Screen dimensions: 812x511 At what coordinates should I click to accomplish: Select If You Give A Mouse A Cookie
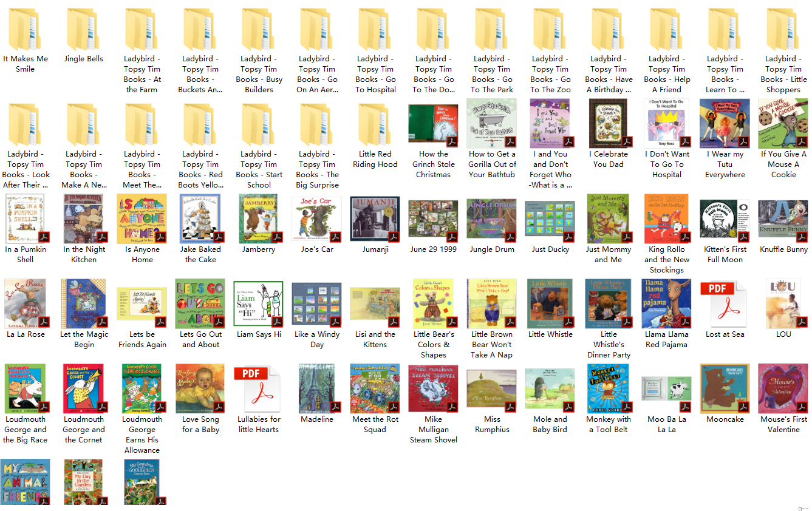pyautogui.click(x=783, y=126)
